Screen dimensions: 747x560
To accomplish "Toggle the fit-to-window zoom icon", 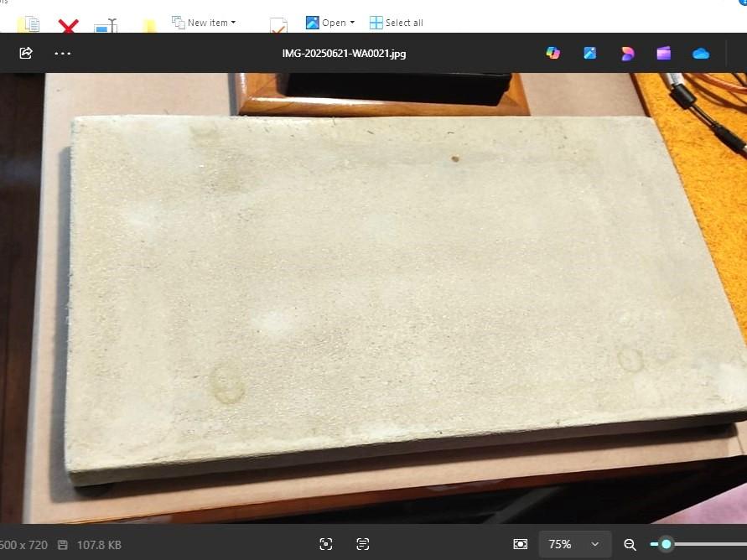I will click(521, 544).
